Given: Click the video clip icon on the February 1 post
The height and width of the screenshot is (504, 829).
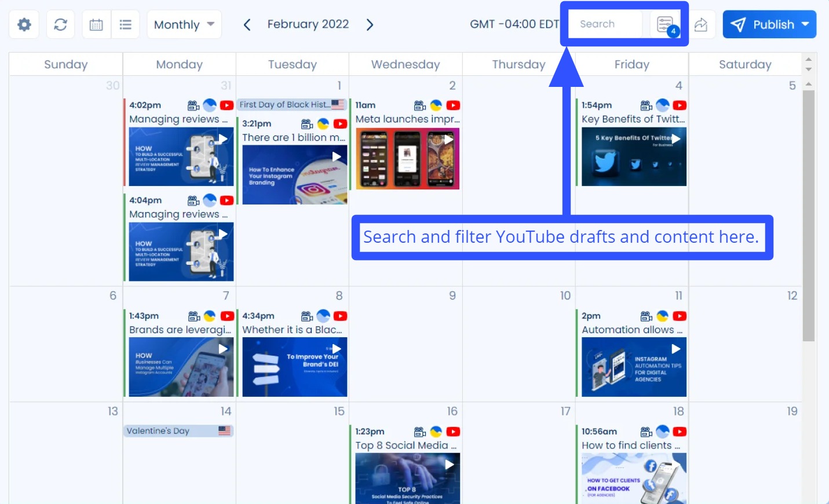Looking at the screenshot, I should (306, 123).
